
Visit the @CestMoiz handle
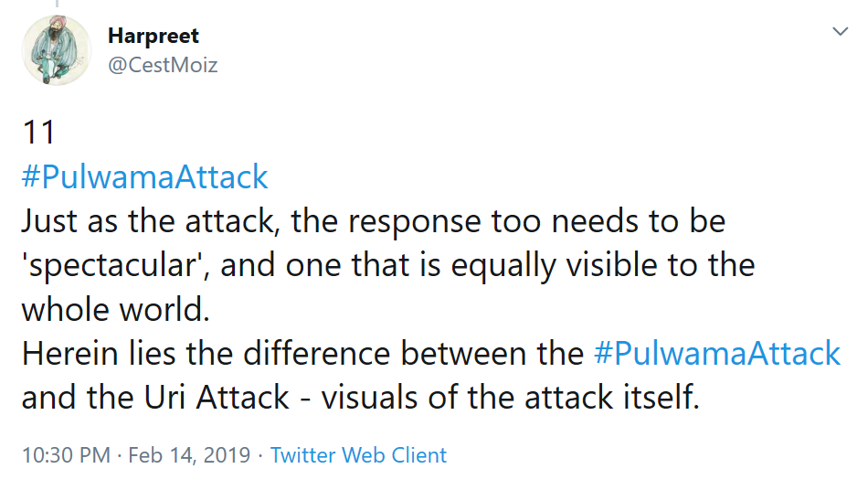click(x=163, y=65)
